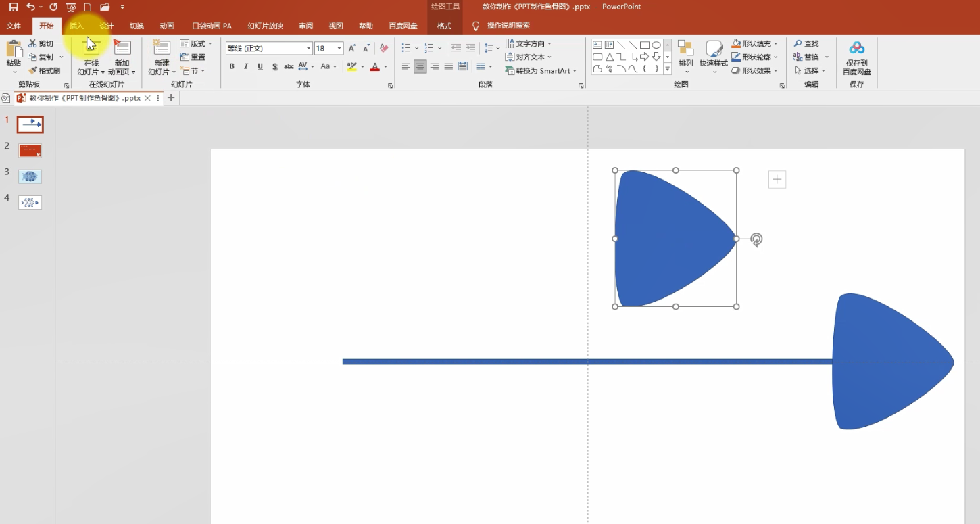980x524 pixels.
Task: Switch to the Design (设计) tab
Action: point(107,26)
